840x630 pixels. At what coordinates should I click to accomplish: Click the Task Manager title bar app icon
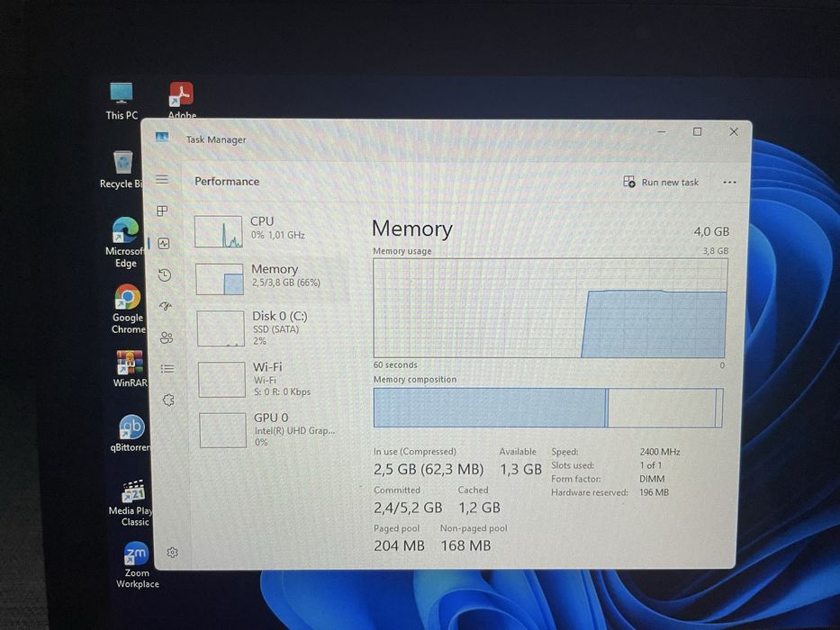click(162, 137)
